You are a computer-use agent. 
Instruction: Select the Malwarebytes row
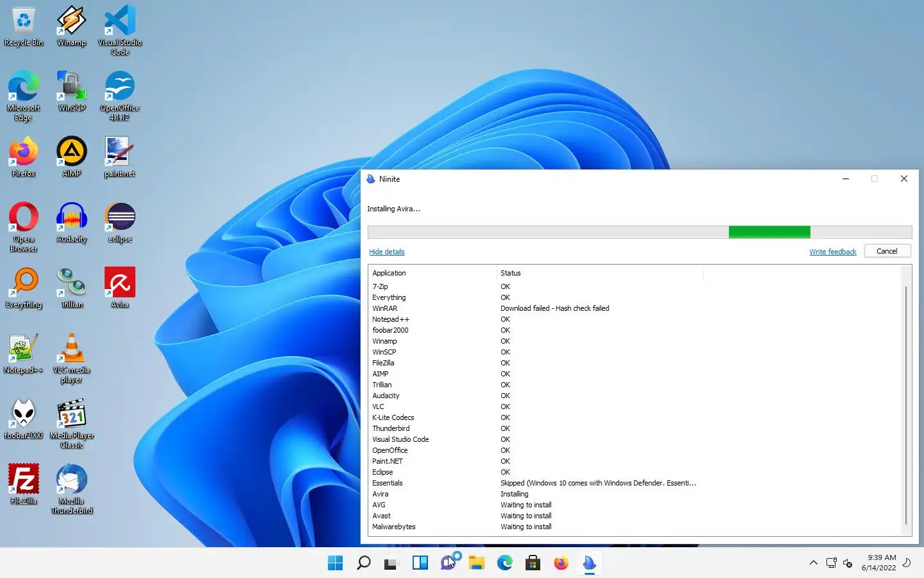coord(635,527)
